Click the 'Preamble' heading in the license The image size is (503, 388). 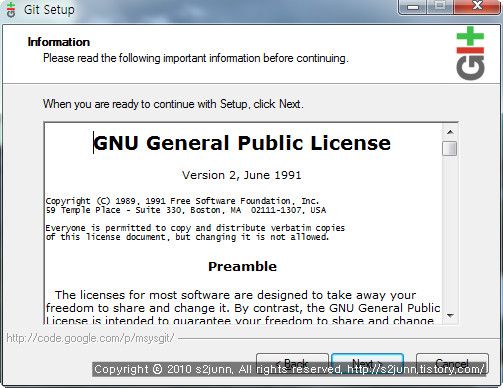click(242, 266)
